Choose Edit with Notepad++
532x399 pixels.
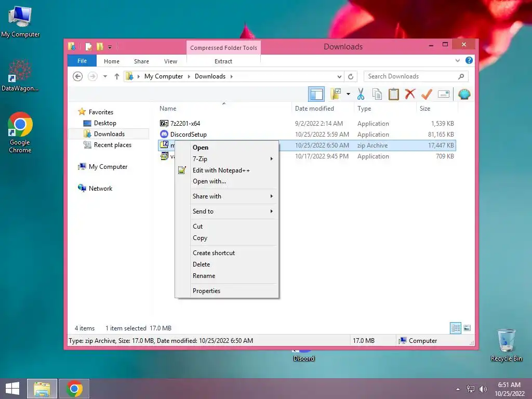[227, 170]
